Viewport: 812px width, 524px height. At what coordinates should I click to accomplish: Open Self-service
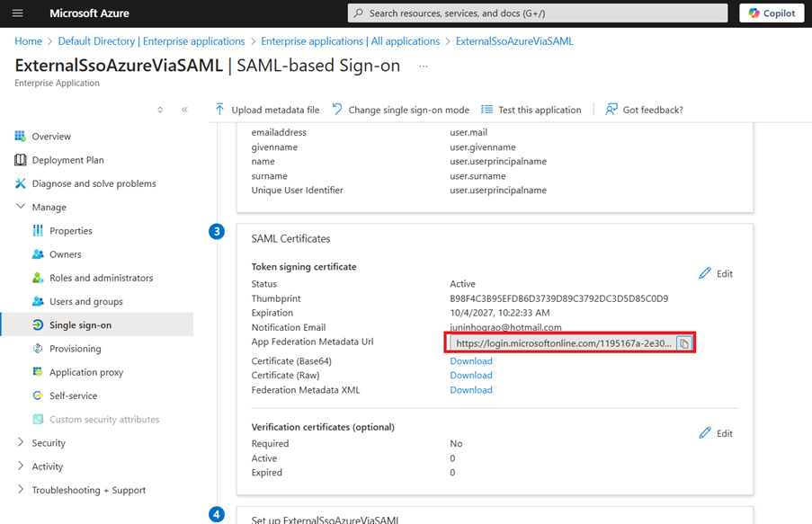(x=73, y=395)
